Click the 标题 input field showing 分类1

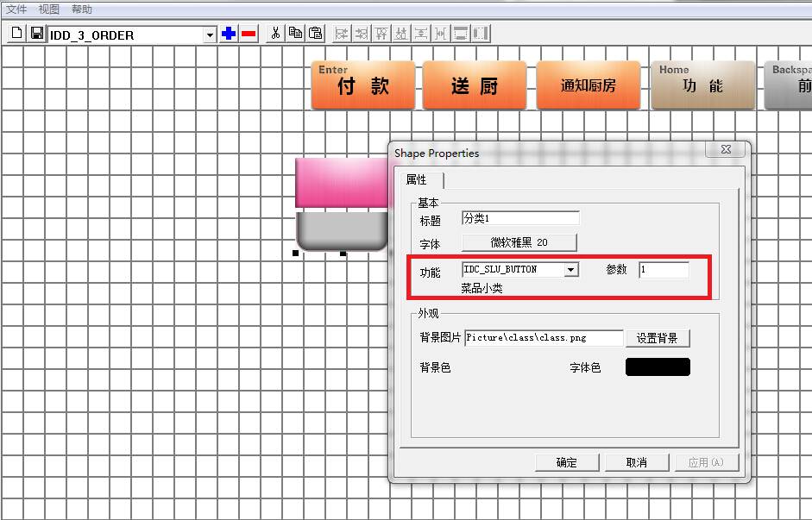(520, 218)
